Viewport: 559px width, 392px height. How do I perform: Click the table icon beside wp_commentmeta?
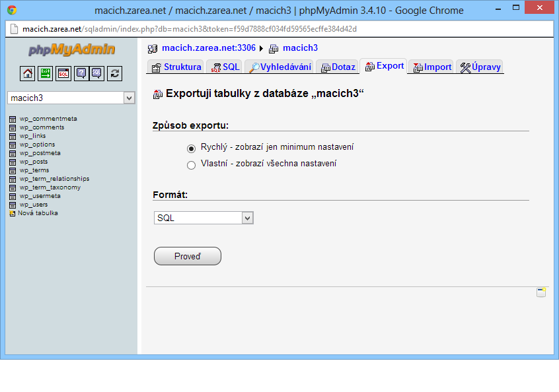[13, 119]
